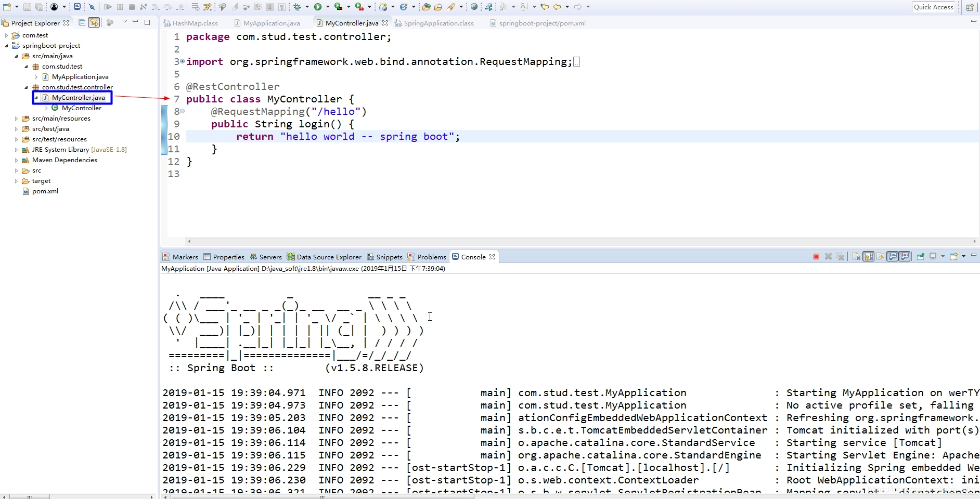Switch to SpringApplication.class editor tab
Image resolution: width=980 pixels, height=499 pixels.
tap(434, 23)
